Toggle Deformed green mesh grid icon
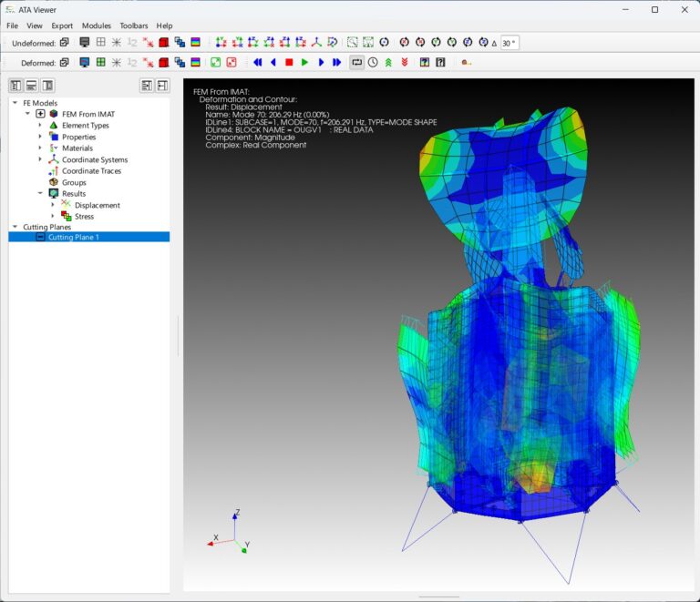 pos(101,63)
